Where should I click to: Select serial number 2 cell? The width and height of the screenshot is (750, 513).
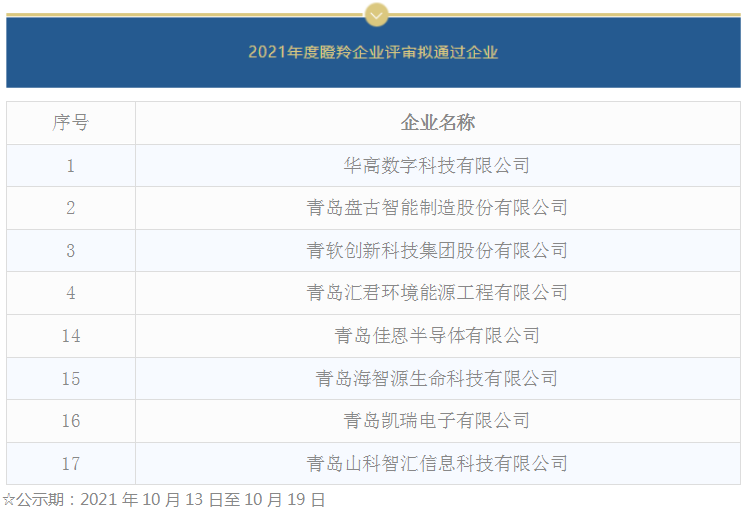(71, 208)
